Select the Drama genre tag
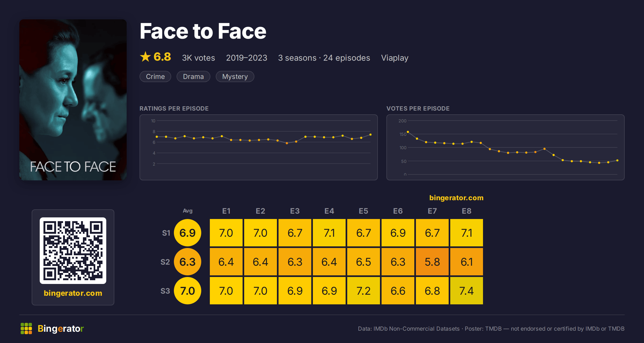Image resolution: width=644 pixels, height=343 pixels. (x=193, y=76)
